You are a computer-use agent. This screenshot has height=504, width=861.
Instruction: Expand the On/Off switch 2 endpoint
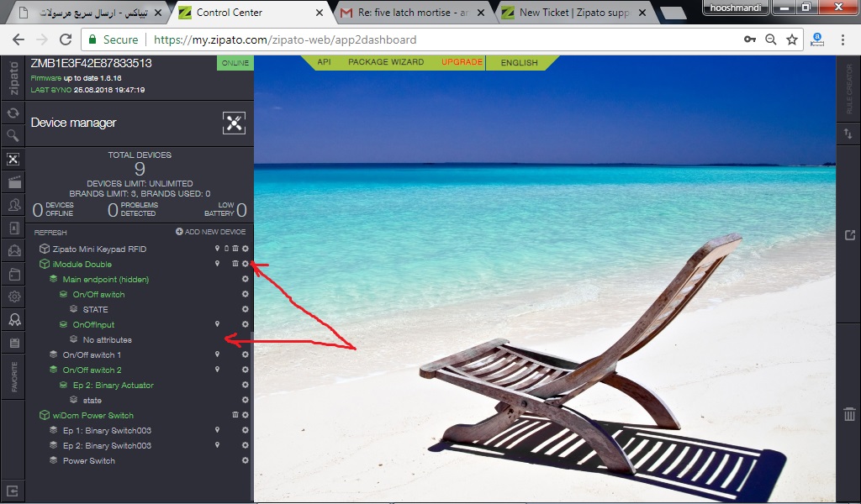[55, 370]
